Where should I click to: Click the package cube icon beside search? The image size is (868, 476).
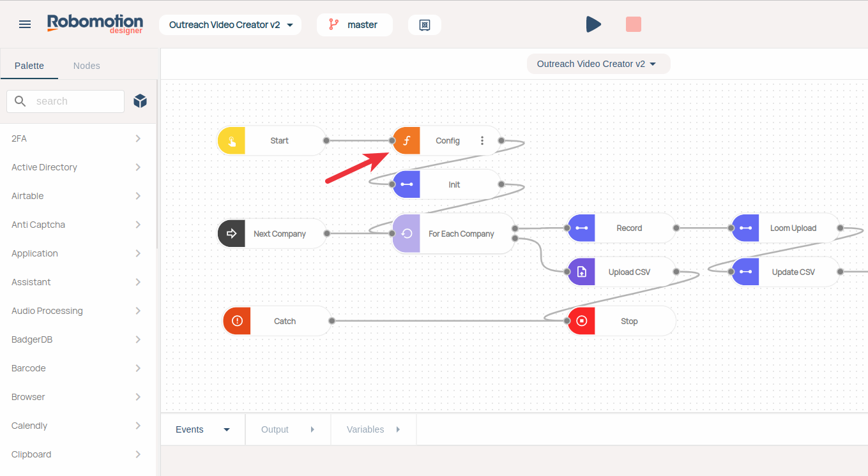coord(141,101)
